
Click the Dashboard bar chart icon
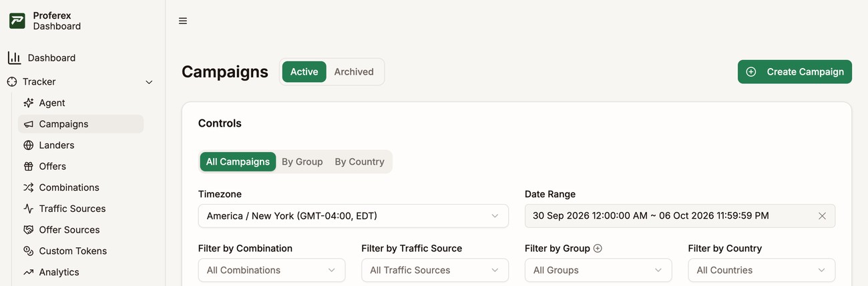click(x=14, y=58)
